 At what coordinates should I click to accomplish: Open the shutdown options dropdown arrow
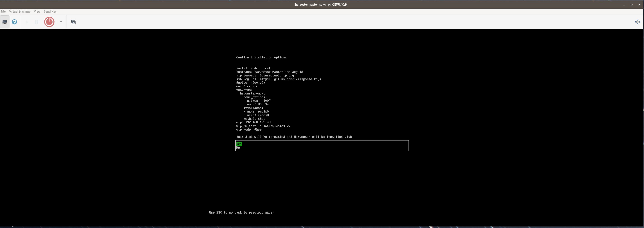point(60,22)
